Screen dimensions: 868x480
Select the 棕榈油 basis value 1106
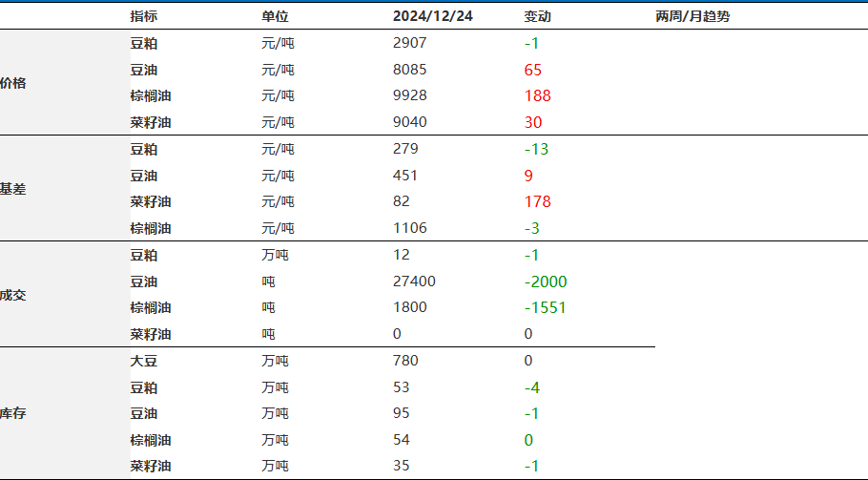[409, 228]
